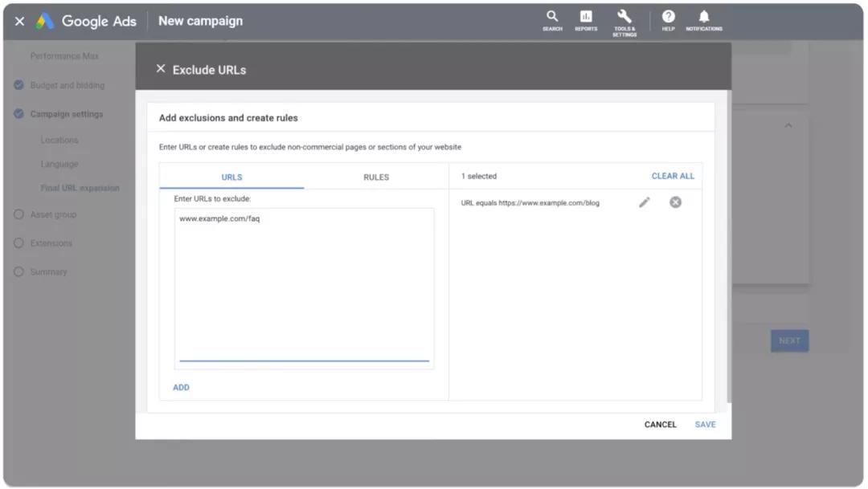Select the Extensions step in sidebar

coord(51,242)
